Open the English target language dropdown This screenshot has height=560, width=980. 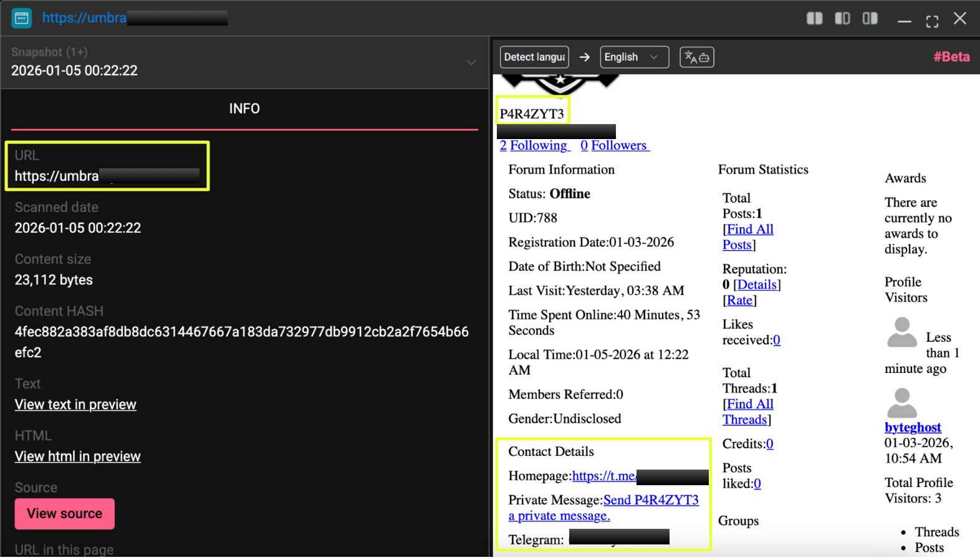click(x=634, y=57)
